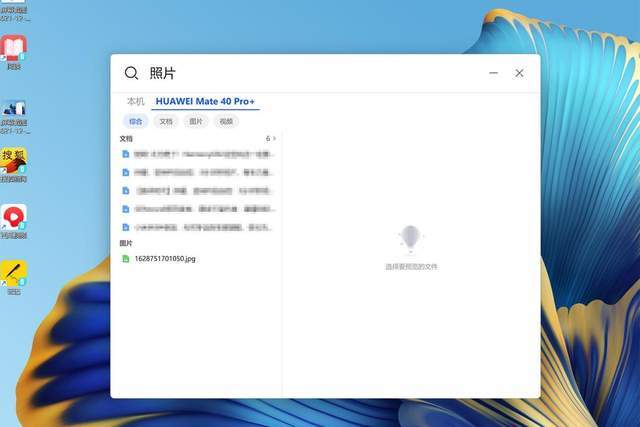Expand all 6 document results
This screenshot has height=427, width=640.
point(271,139)
